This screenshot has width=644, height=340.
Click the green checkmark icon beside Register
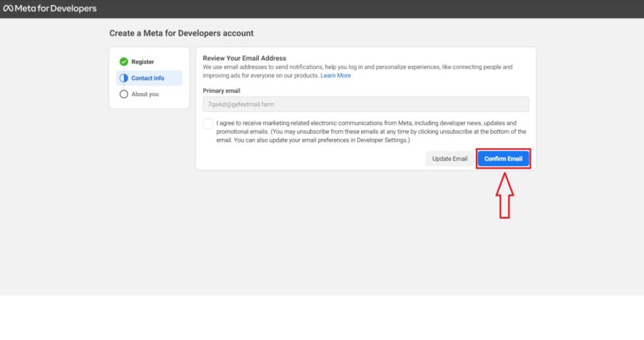coord(124,62)
